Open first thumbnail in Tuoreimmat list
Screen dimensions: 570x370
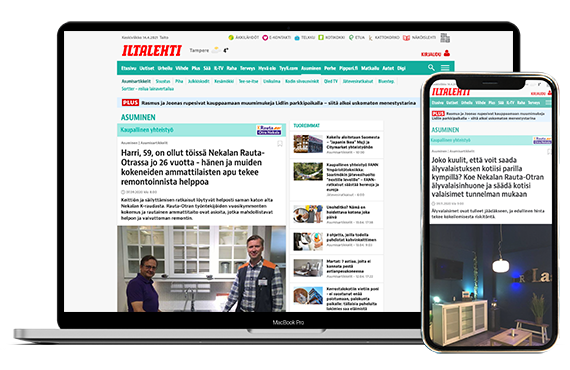(x=308, y=144)
